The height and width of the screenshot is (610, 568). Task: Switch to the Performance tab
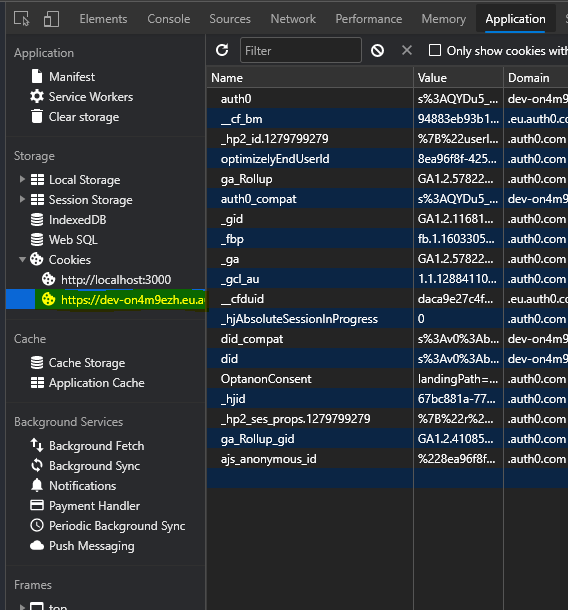(369, 19)
